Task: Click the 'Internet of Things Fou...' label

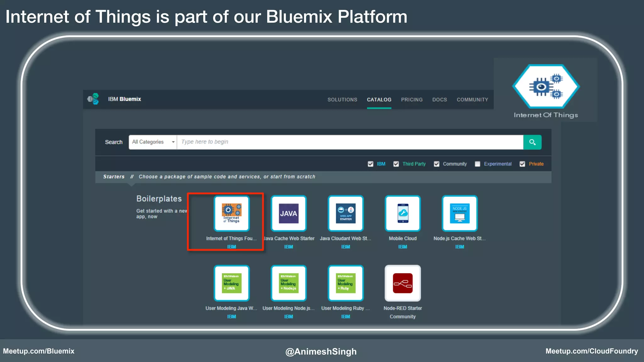Action: [231, 239]
